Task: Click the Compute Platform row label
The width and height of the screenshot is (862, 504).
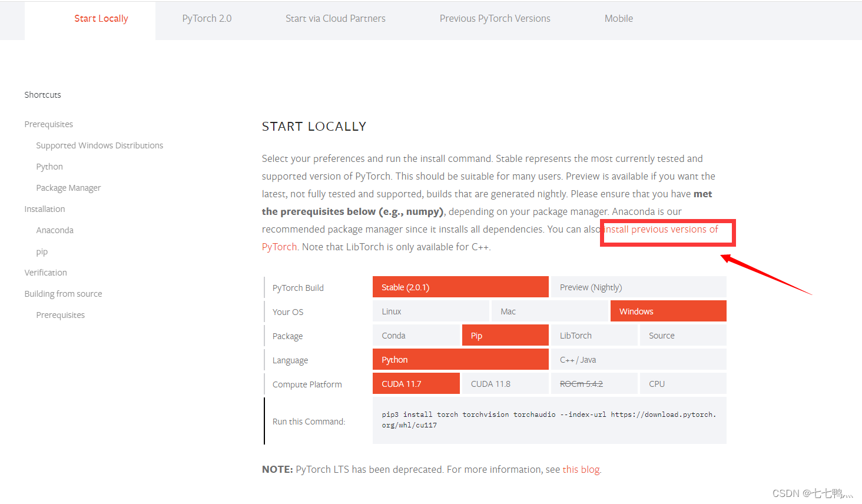Action: [307, 384]
